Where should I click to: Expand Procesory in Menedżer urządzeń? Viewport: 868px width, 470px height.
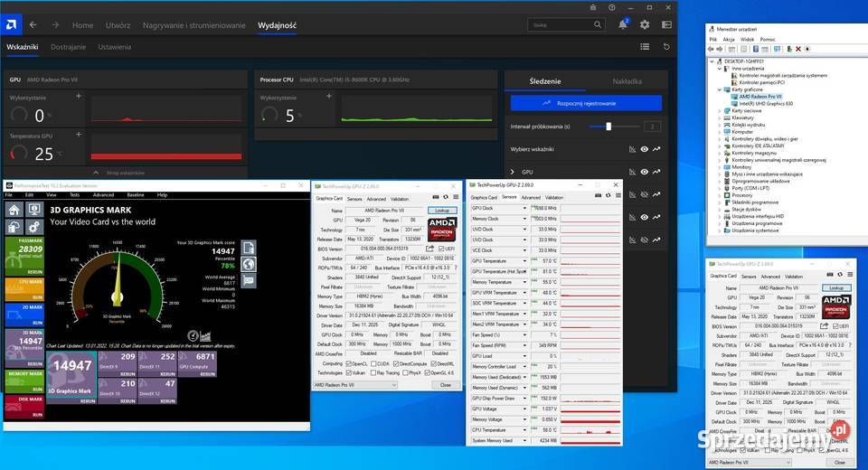click(720, 195)
